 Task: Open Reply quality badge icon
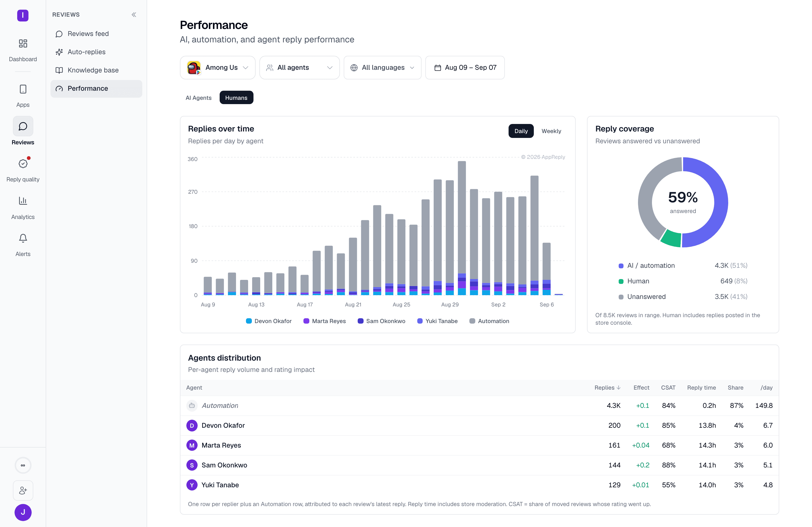[23, 164]
